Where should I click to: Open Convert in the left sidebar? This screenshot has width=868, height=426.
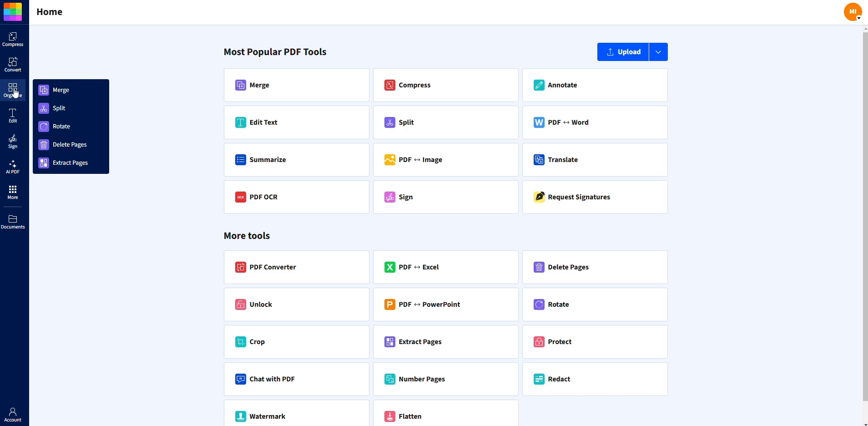[13, 65]
